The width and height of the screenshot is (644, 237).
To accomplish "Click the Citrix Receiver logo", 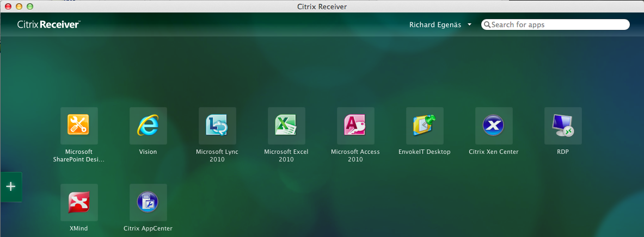I will (x=49, y=24).
